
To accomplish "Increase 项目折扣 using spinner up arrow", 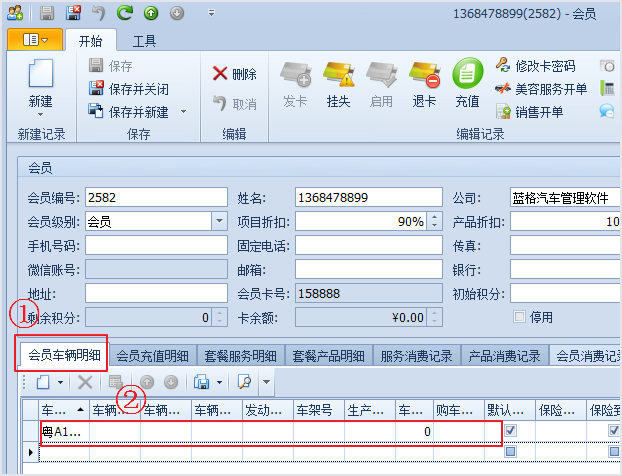I will click(435, 217).
